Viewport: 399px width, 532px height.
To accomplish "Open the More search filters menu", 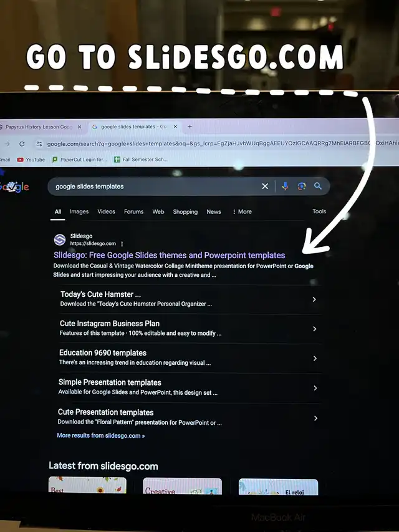I will (242, 211).
